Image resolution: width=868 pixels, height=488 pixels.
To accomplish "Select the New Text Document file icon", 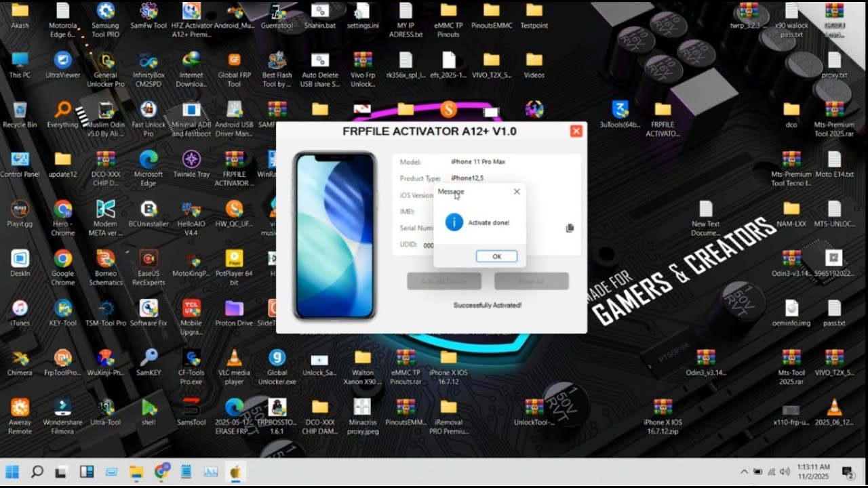I will pos(705,218).
